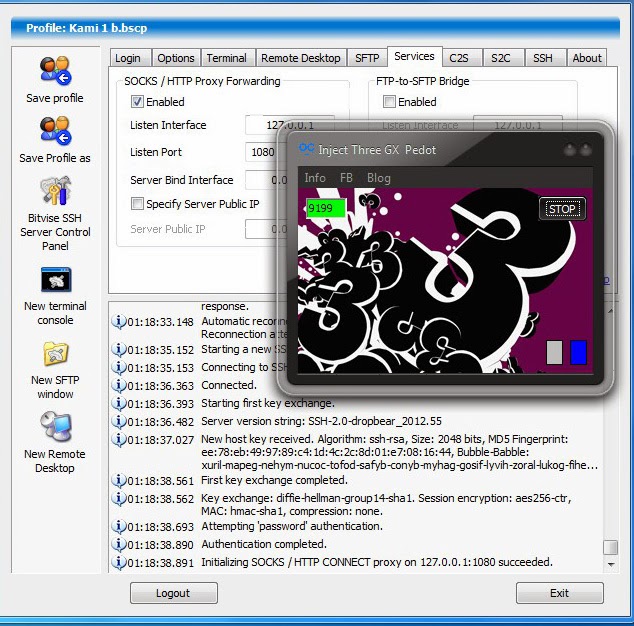
Task: Click info icon of 'Server version string' entry
Action: (118, 421)
